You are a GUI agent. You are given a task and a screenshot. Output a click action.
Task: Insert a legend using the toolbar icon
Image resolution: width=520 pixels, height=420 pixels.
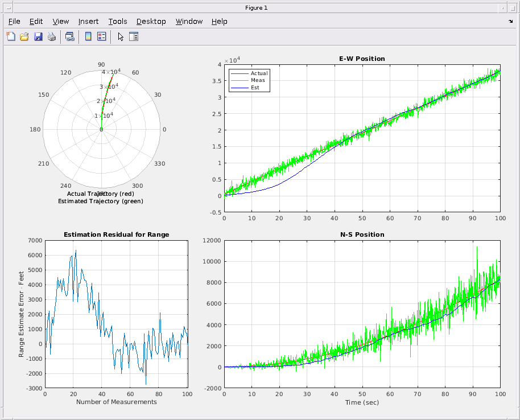(x=102, y=37)
